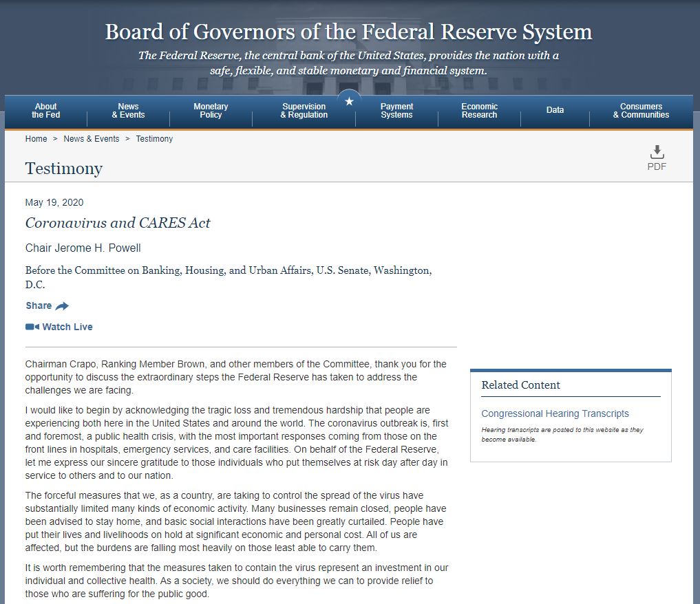This screenshot has width=700, height=604.
Task: Click the paragraph starting 'It is worth remembering'
Action: [237, 581]
